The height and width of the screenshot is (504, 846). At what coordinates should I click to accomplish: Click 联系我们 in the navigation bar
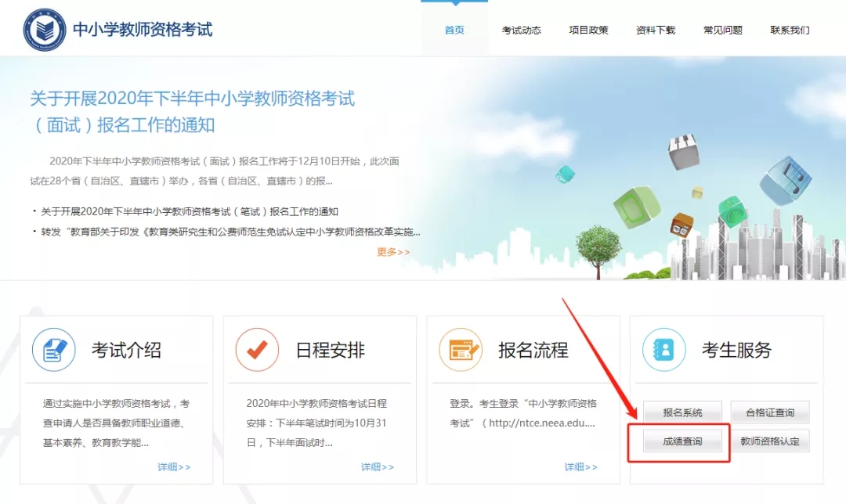click(x=790, y=31)
